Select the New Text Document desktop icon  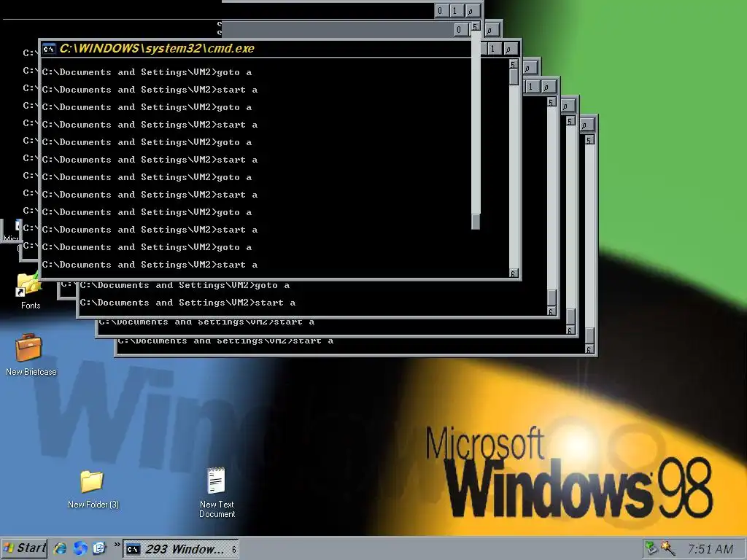217,492
